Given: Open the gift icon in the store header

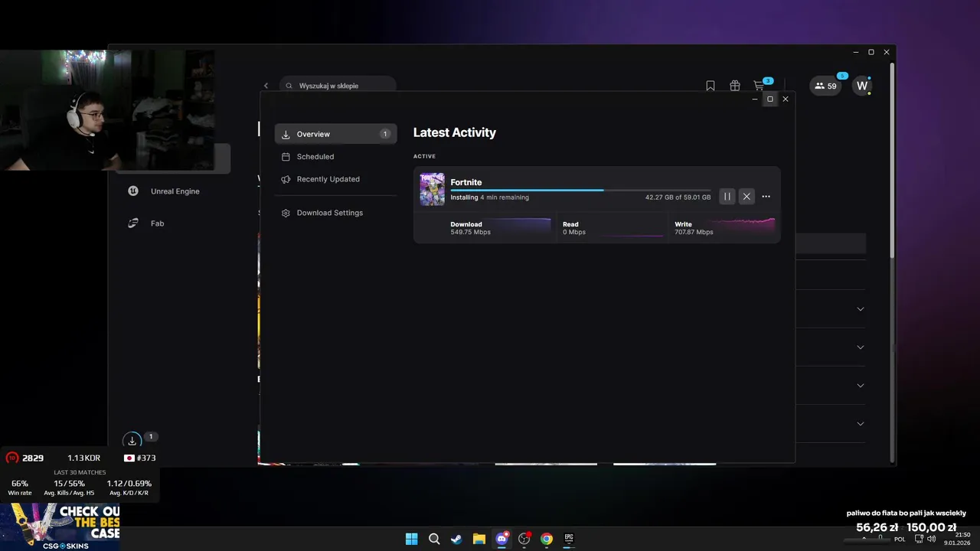Looking at the screenshot, I should point(735,86).
